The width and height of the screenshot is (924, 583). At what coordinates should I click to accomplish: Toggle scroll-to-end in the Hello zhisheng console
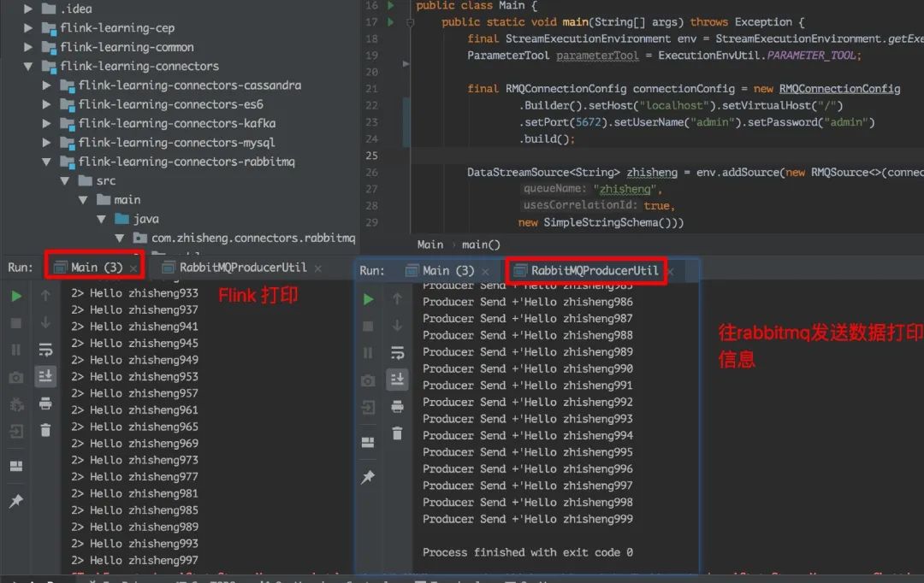tap(45, 376)
